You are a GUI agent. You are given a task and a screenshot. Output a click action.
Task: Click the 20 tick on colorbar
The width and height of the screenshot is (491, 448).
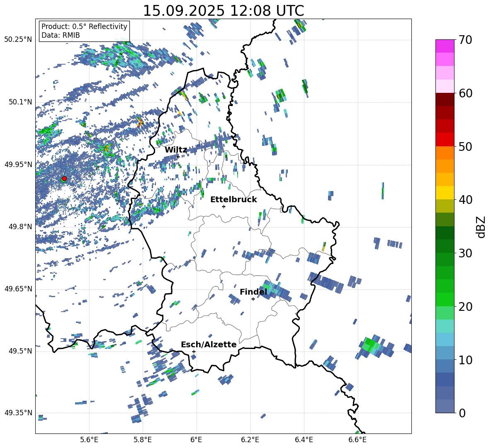pos(465,307)
